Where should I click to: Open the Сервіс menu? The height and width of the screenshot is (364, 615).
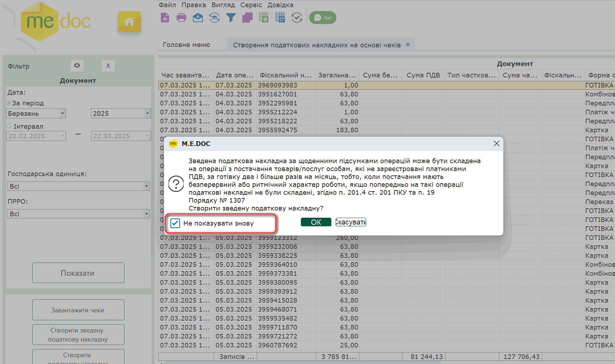[251, 5]
